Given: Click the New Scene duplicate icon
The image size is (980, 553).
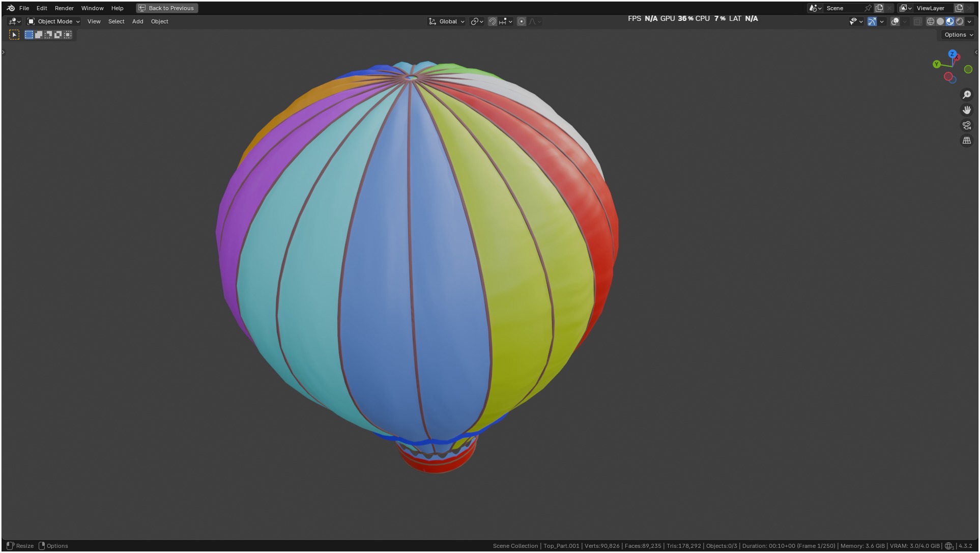Looking at the screenshot, I should tap(879, 8).
